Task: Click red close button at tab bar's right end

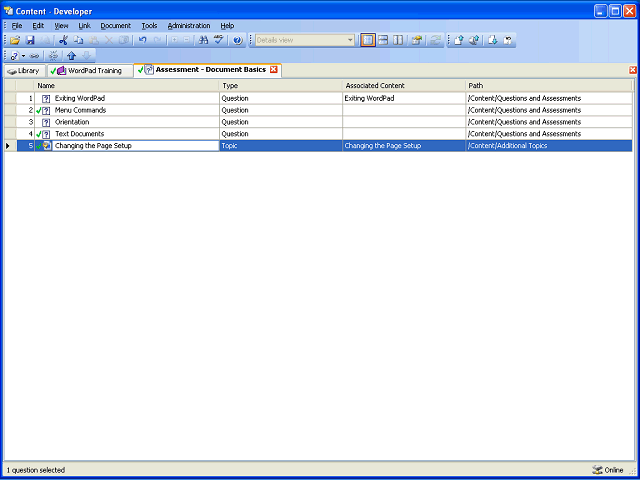Action: 633,70
